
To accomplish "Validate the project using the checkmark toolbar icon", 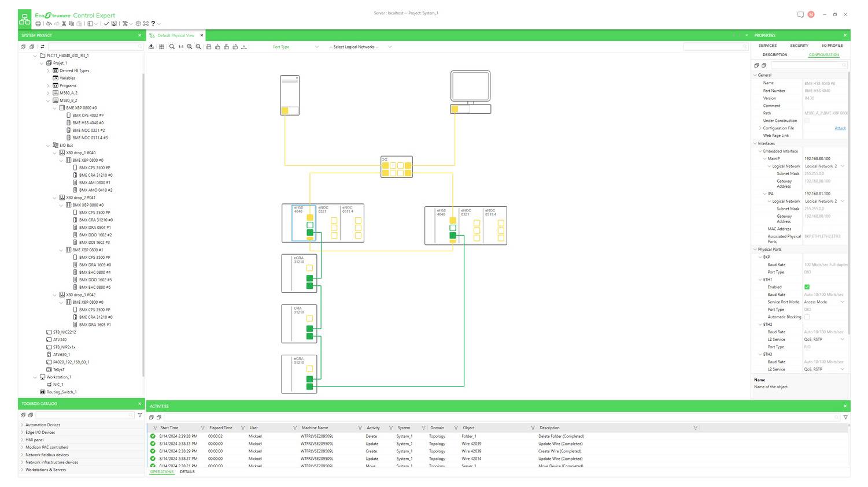I will [106, 24].
